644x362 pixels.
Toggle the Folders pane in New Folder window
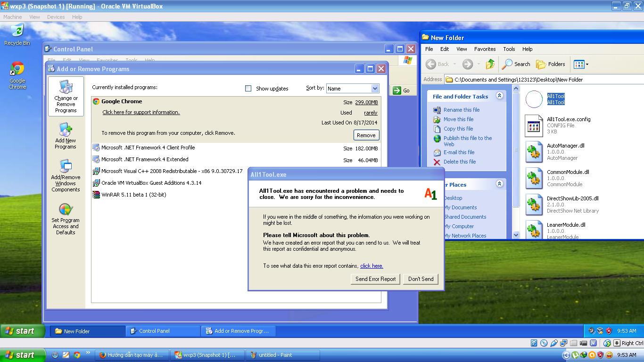551,64
